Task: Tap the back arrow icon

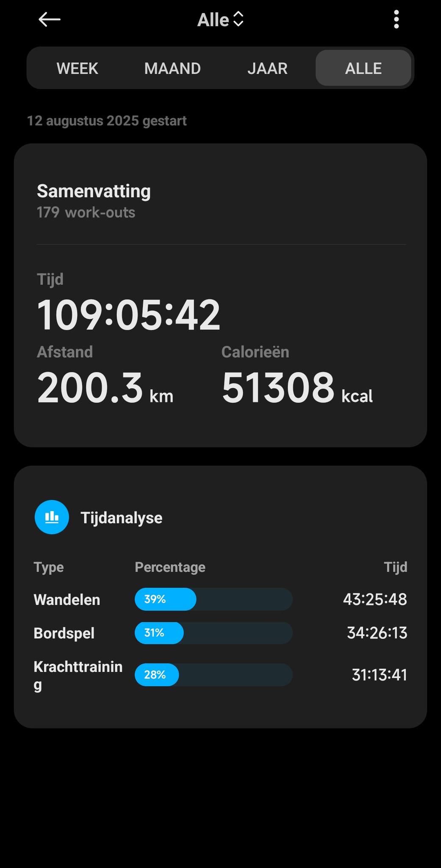Action: (x=50, y=19)
